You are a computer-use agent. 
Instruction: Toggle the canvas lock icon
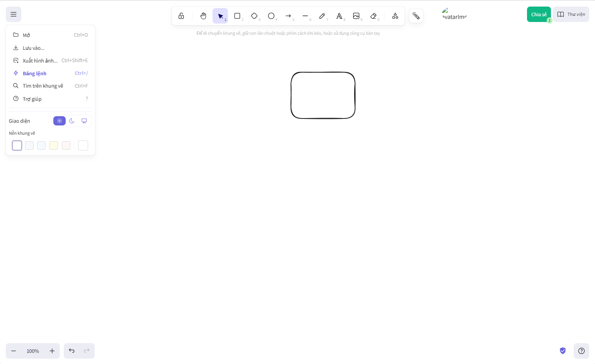(x=181, y=16)
